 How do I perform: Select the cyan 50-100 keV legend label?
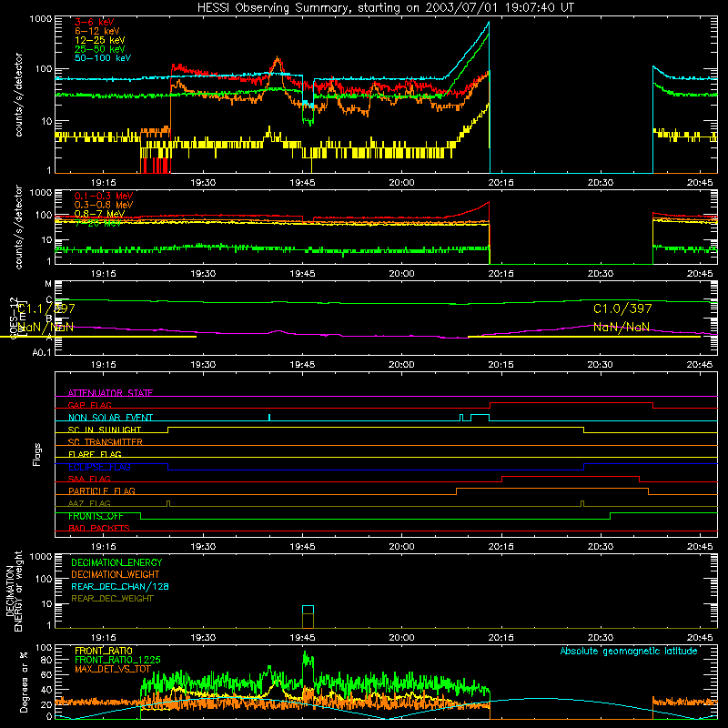[x=103, y=58]
